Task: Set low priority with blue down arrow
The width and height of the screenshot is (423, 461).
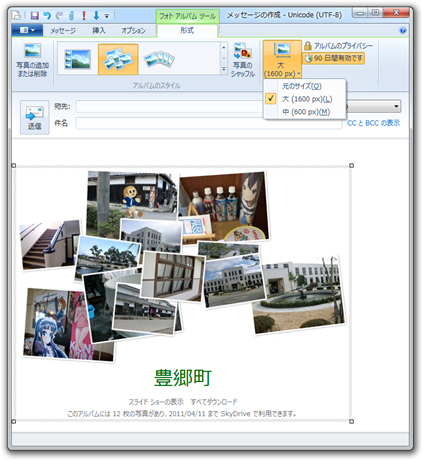Action: 96,15
